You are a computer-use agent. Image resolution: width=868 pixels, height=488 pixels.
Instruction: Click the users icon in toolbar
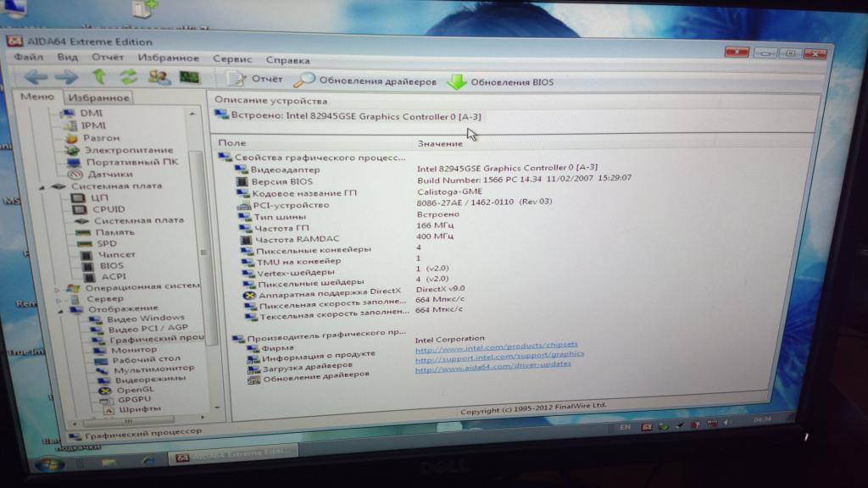point(159,77)
